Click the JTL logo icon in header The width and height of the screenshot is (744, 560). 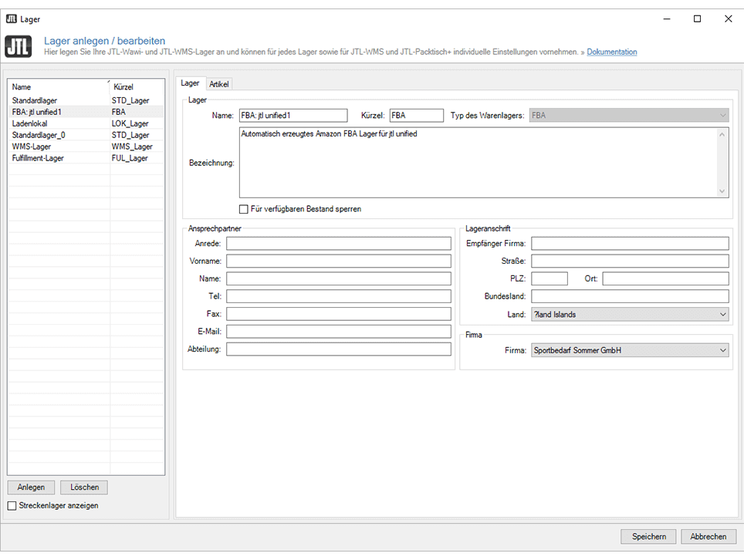coord(19,46)
